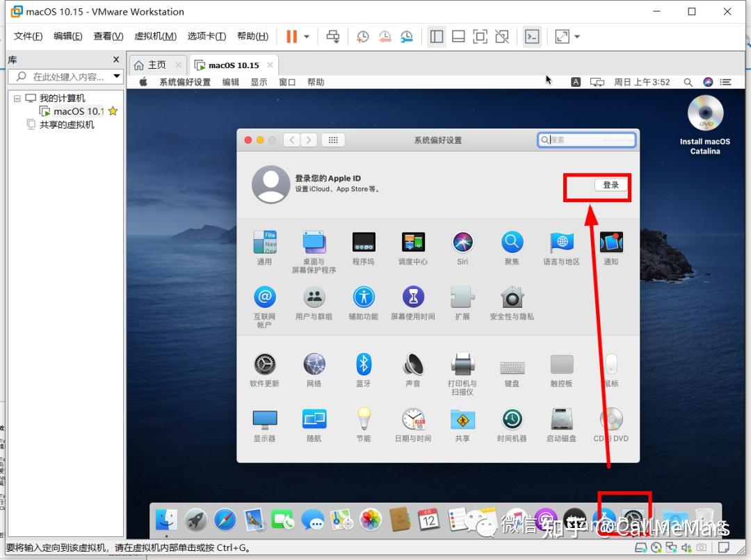The width and height of the screenshot is (751, 560).
Task: Open Language & Region (语言与地区) pane
Action: tap(561, 248)
